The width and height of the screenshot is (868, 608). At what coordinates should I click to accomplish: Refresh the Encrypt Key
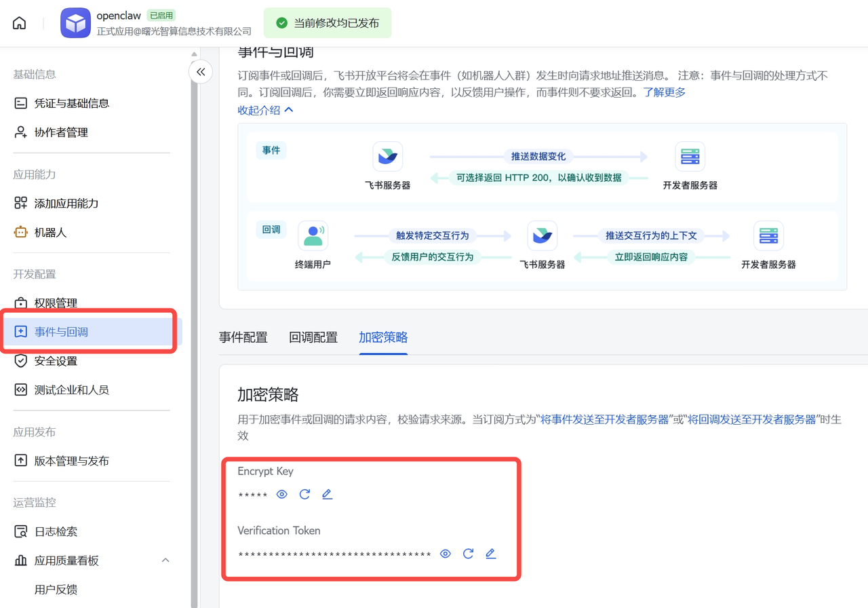[x=304, y=494]
